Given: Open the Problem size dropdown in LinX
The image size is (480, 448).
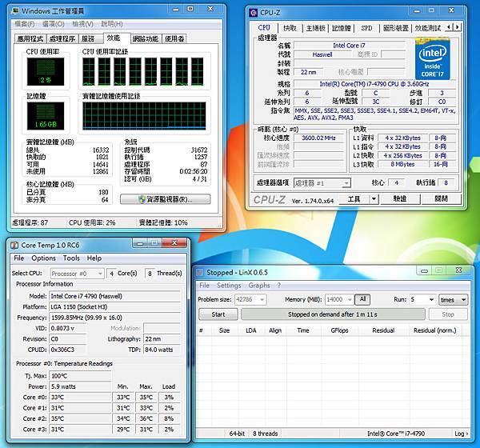Looking at the screenshot, I should click(250, 299).
